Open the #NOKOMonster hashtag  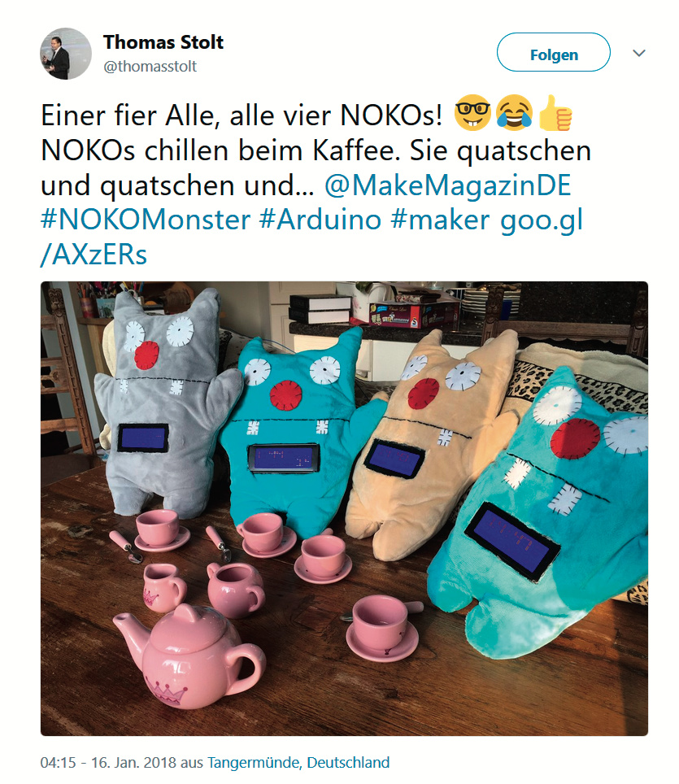point(146,220)
